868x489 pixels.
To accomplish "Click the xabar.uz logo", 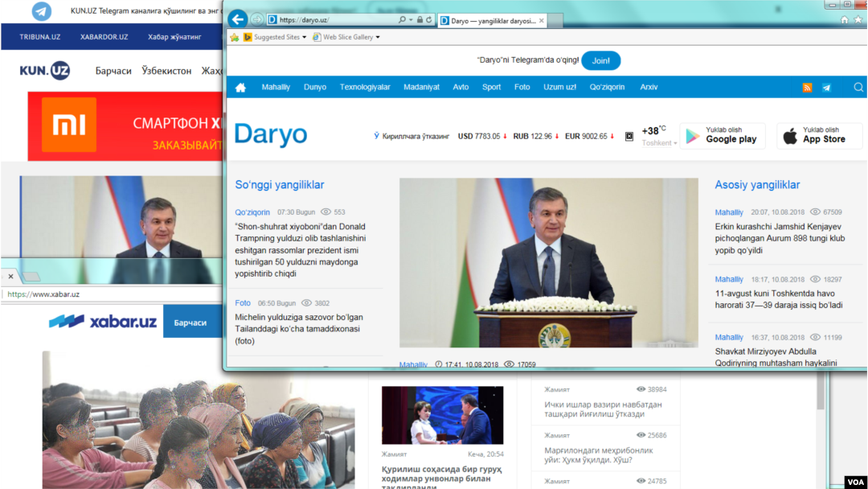I will [x=103, y=321].
